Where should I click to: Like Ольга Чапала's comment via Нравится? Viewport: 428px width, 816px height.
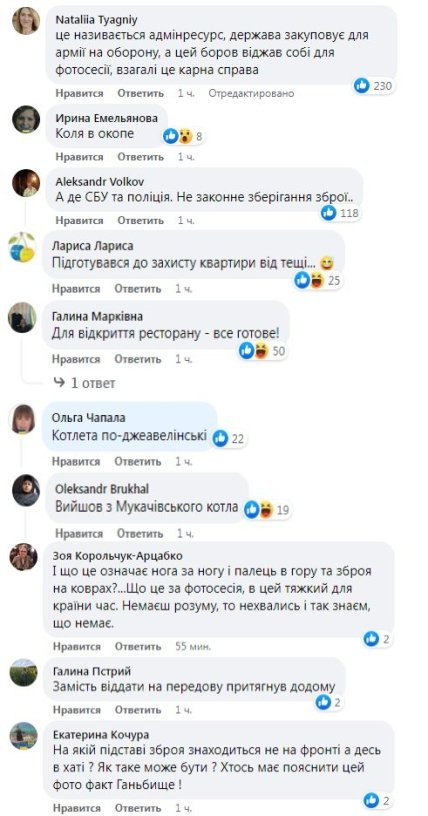76,462
